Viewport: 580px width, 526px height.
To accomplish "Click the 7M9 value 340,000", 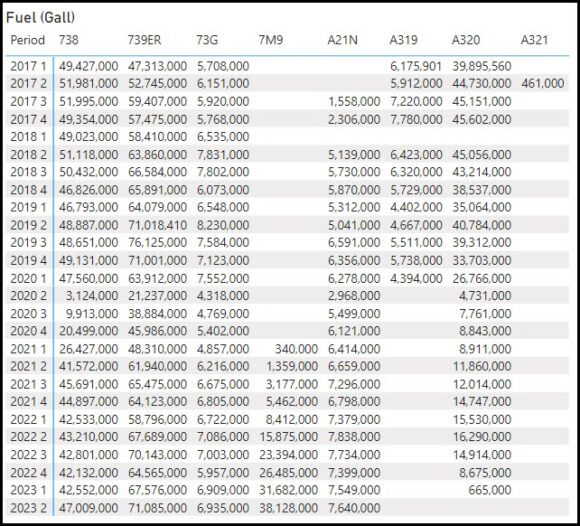I will 296,349.
